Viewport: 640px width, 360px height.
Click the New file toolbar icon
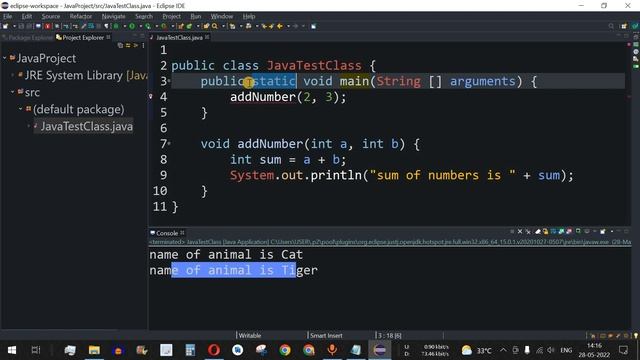[5, 26]
